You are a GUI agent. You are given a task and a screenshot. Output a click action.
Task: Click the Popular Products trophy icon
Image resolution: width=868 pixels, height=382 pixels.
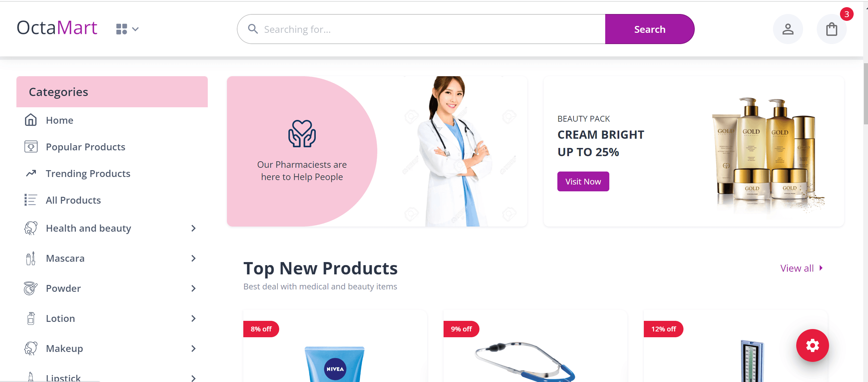pyautogui.click(x=31, y=147)
